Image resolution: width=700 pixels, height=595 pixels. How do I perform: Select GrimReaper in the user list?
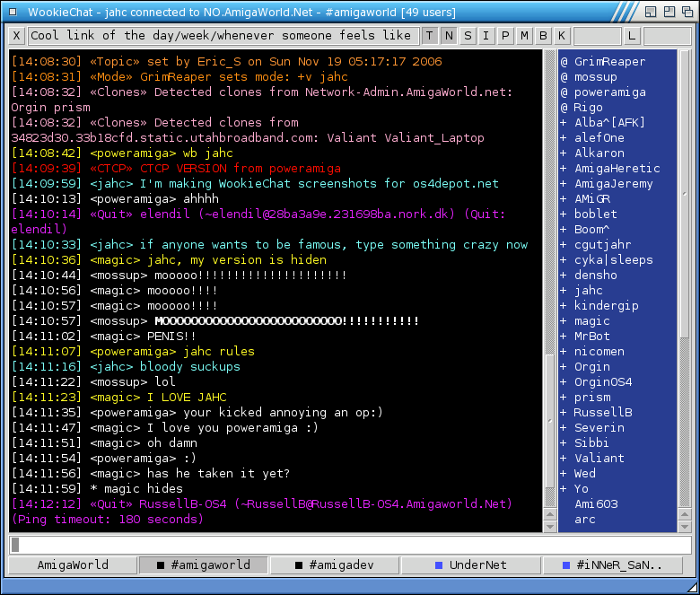(x=609, y=62)
